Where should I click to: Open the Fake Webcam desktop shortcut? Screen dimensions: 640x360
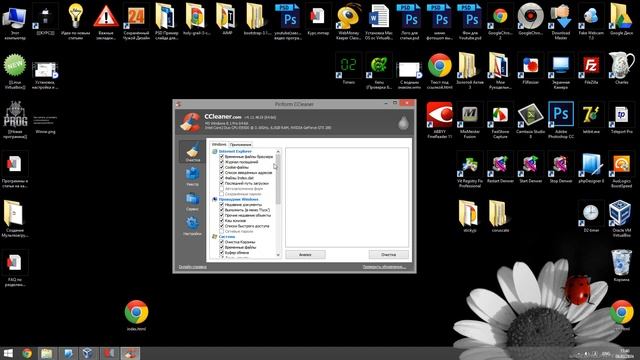pyautogui.click(x=591, y=21)
